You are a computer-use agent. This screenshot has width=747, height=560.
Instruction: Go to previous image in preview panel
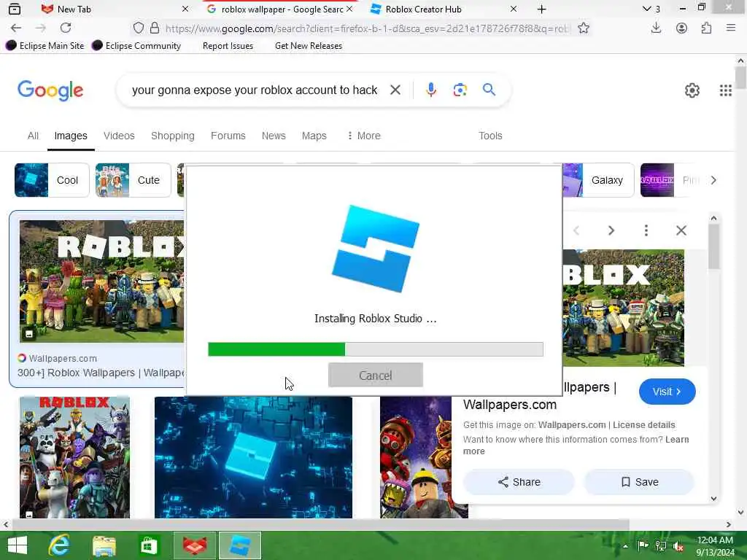[x=576, y=231]
